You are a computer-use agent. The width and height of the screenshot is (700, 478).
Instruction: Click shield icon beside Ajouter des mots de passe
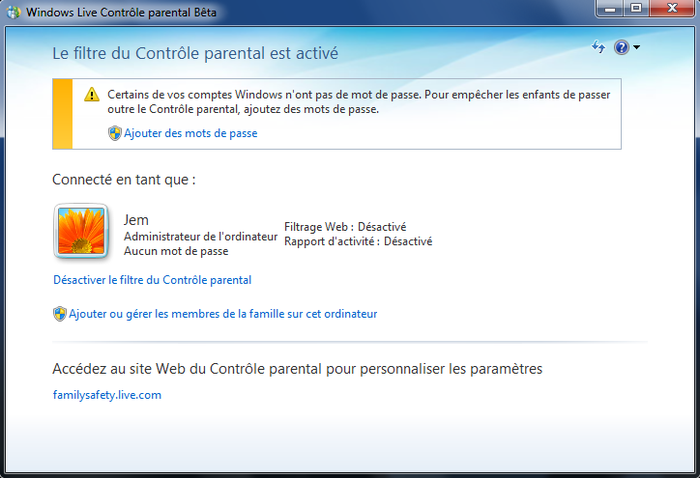(x=115, y=133)
